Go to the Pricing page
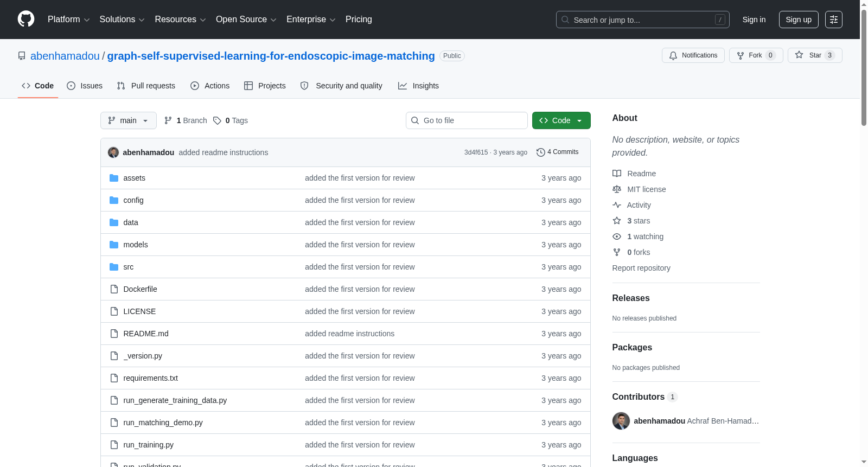 (359, 20)
